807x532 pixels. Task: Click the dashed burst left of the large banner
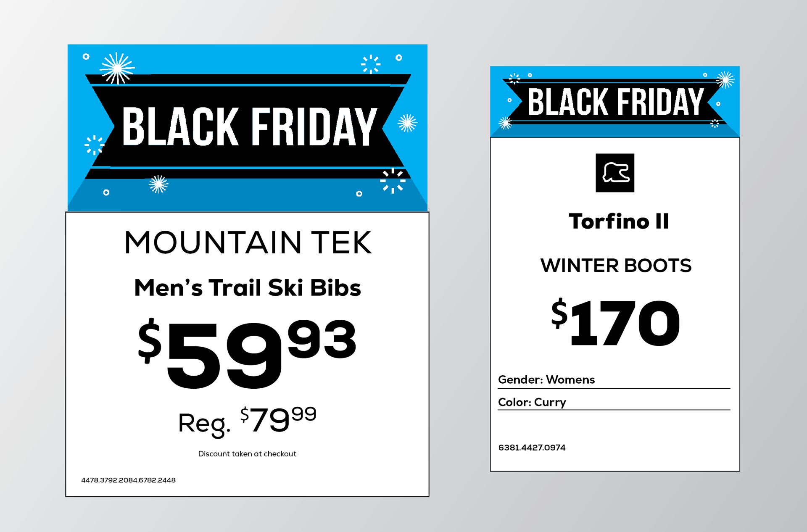point(95,145)
